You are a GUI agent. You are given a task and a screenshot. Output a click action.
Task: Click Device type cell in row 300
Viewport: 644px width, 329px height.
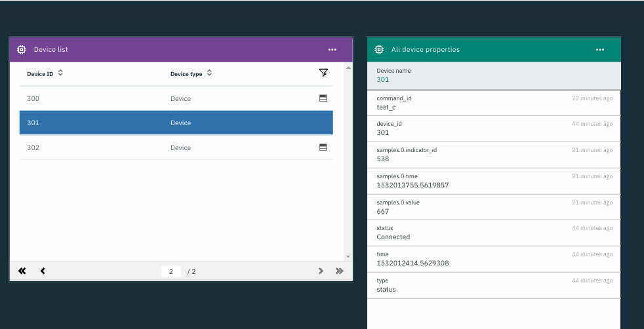point(181,98)
